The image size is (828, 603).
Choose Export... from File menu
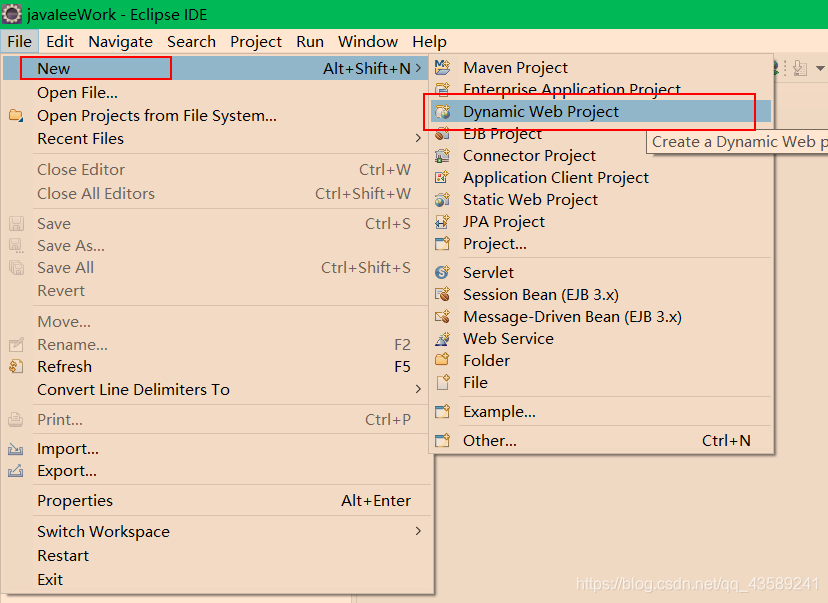point(216,470)
